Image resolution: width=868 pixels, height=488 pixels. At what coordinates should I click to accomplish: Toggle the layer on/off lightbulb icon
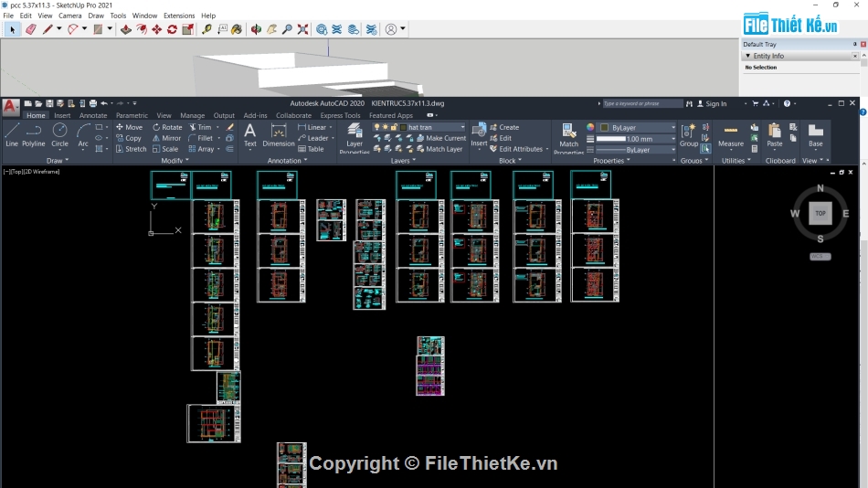click(377, 127)
